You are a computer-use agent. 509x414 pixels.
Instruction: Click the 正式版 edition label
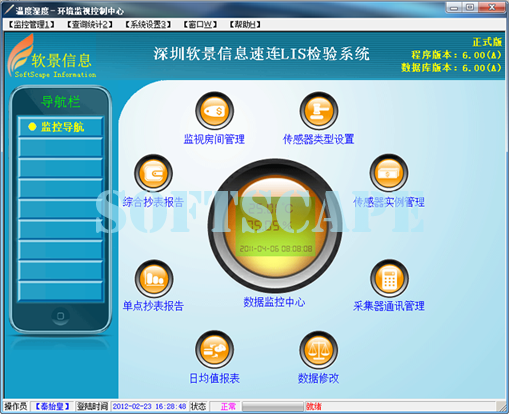click(x=487, y=42)
